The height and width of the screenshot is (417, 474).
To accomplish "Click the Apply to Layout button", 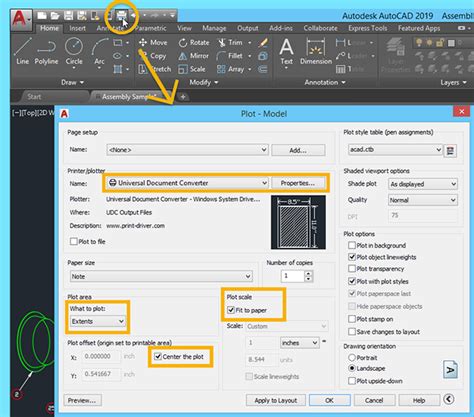I will pos(276,400).
